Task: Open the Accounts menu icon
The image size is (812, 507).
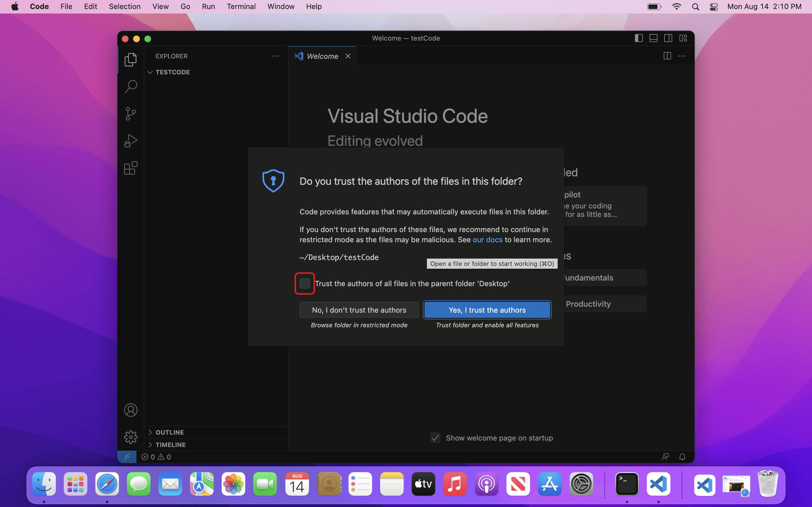Action: (131, 410)
